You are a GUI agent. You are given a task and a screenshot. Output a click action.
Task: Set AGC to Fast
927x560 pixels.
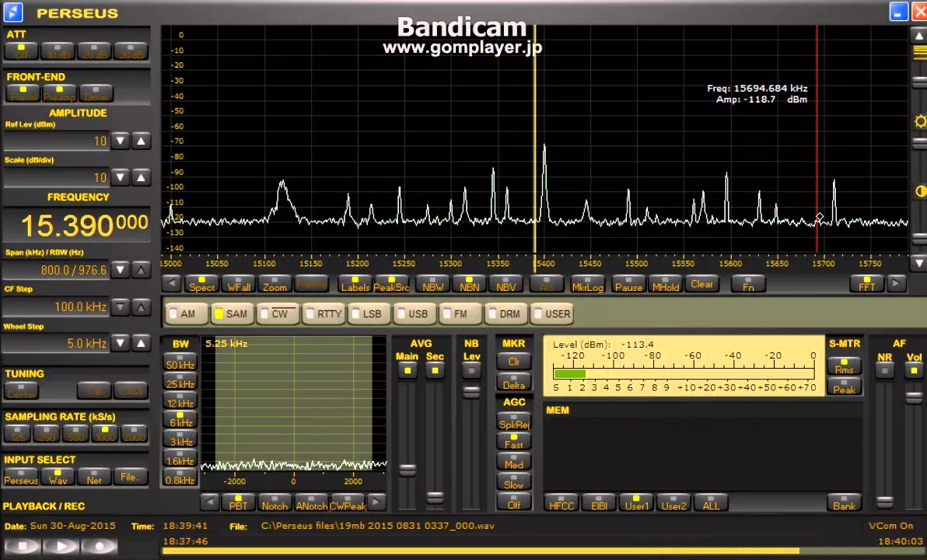(514, 442)
